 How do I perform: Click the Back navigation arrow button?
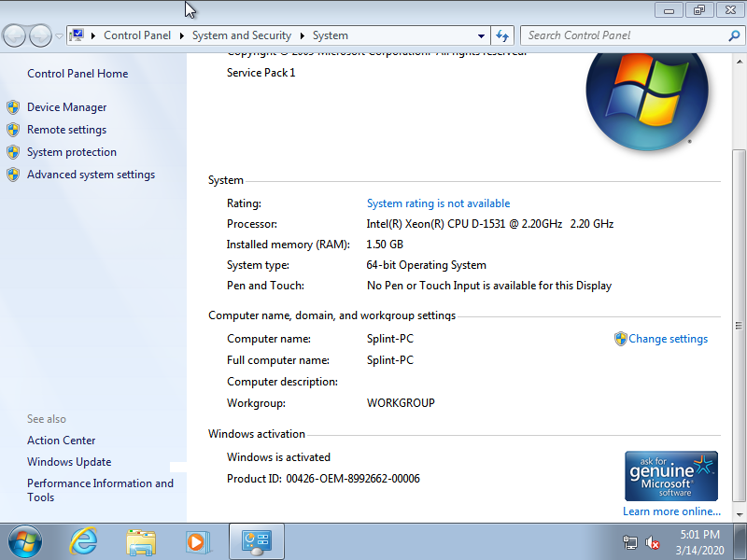tap(14, 35)
